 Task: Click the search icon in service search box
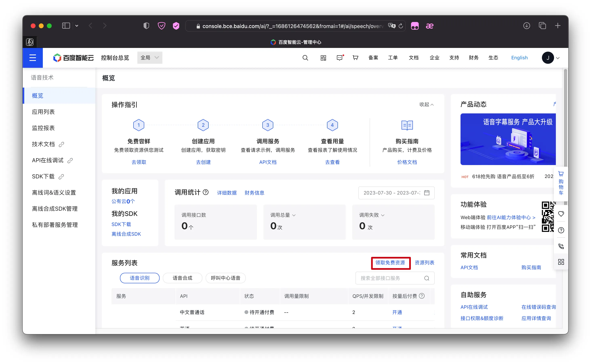[x=427, y=278]
